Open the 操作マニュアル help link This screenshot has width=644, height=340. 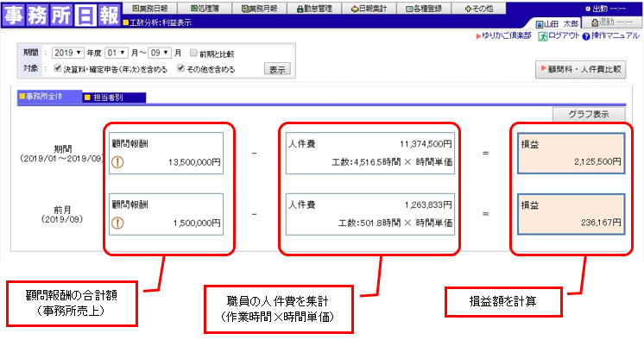(616, 36)
